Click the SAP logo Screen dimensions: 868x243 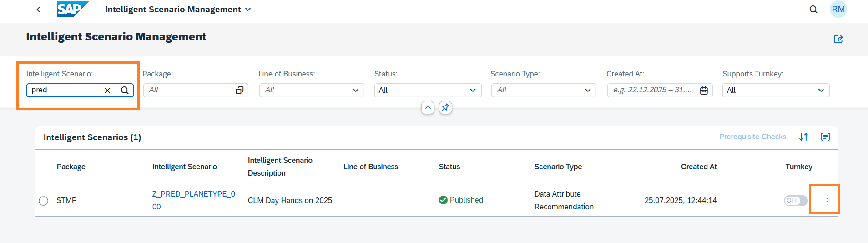click(72, 9)
